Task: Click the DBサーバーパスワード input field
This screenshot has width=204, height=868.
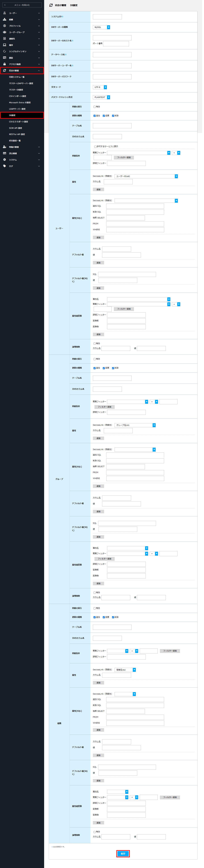Action: (112, 77)
